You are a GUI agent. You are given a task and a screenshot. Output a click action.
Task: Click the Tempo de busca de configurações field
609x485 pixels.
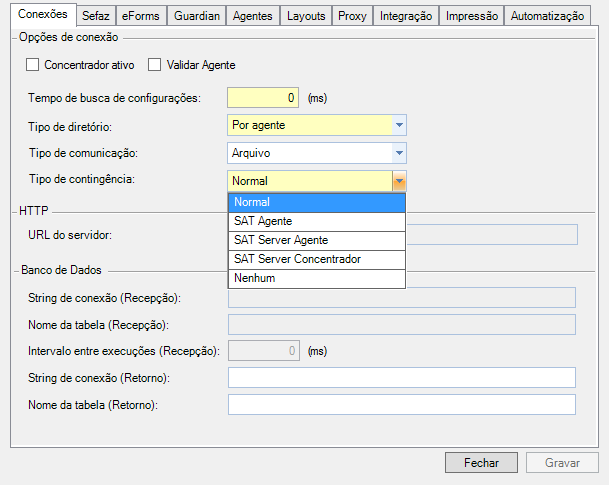pyautogui.click(x=263, y=97)
